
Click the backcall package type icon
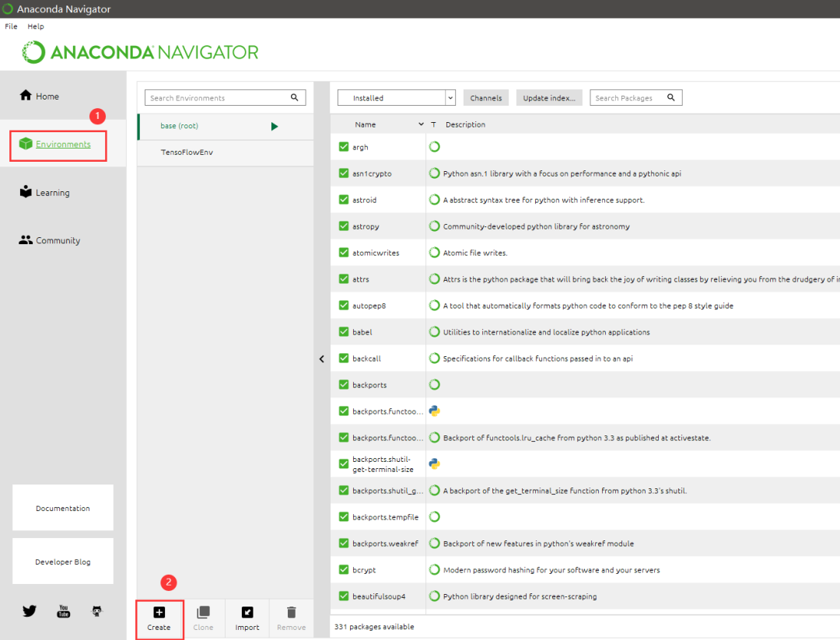435,358
